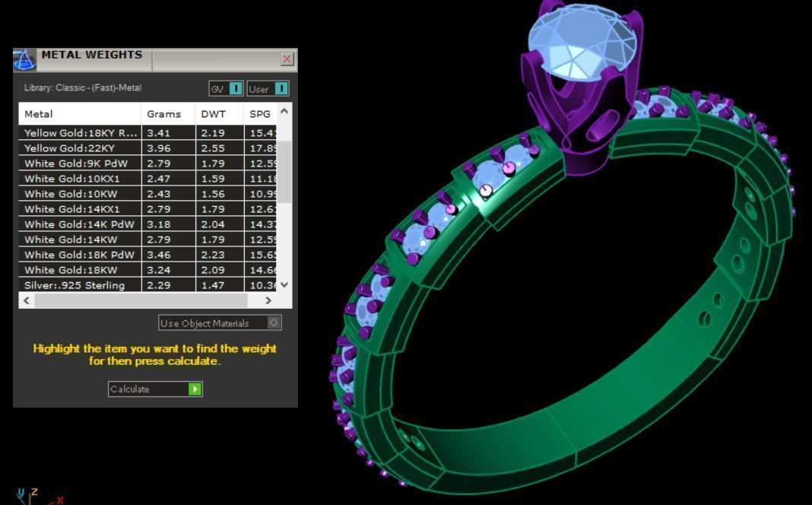The image size is (812, 505).
Task: Click the Metal Weights scale icon
Action: (x=24, y=59)
